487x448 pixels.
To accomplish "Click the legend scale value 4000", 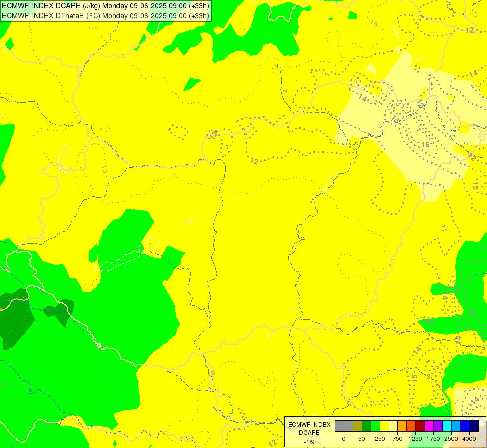I will pos(469,439).
